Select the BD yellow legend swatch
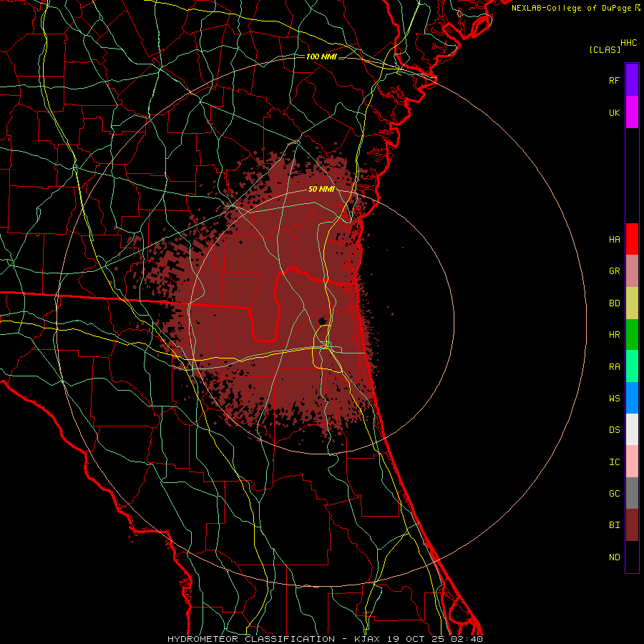644x644 pixels. [x=632, y=303]
